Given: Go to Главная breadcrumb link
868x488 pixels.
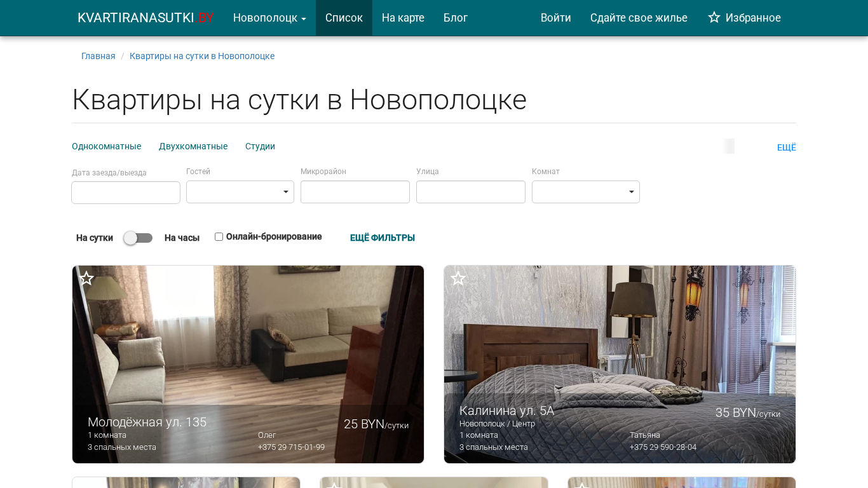Looking at the screenshot, I should 98,56.
